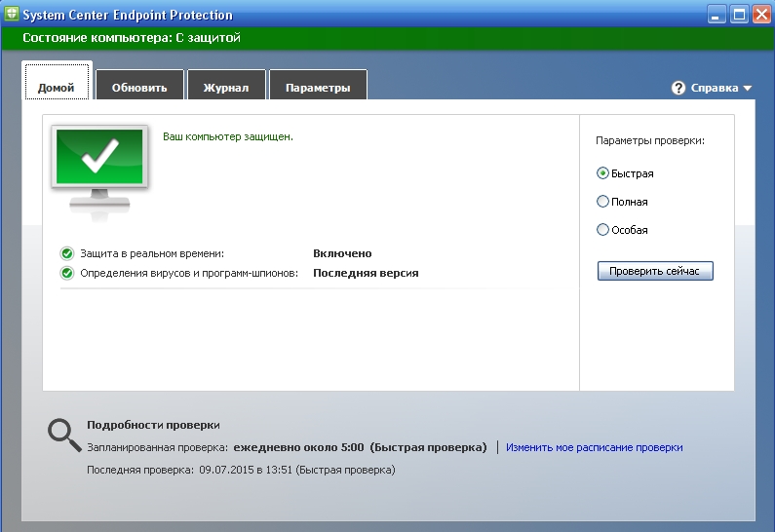Click the virus definitions green check icon

[x=67, y=274]
